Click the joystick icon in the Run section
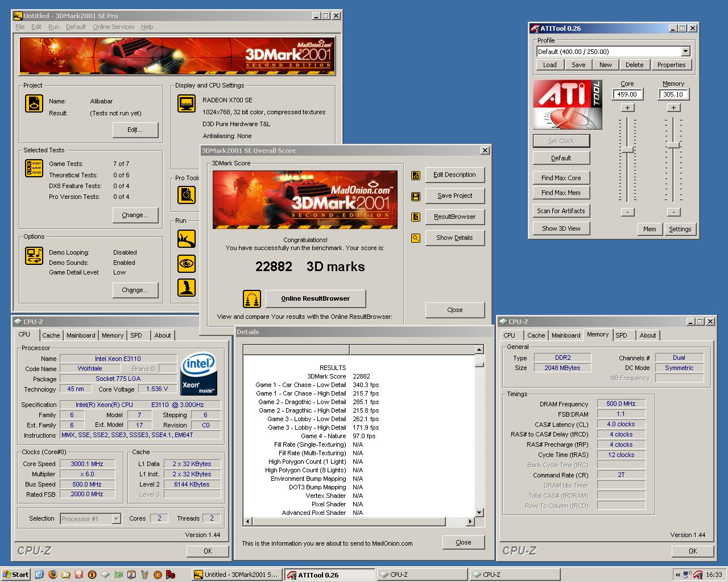728x582 pixels. (186, 288)
